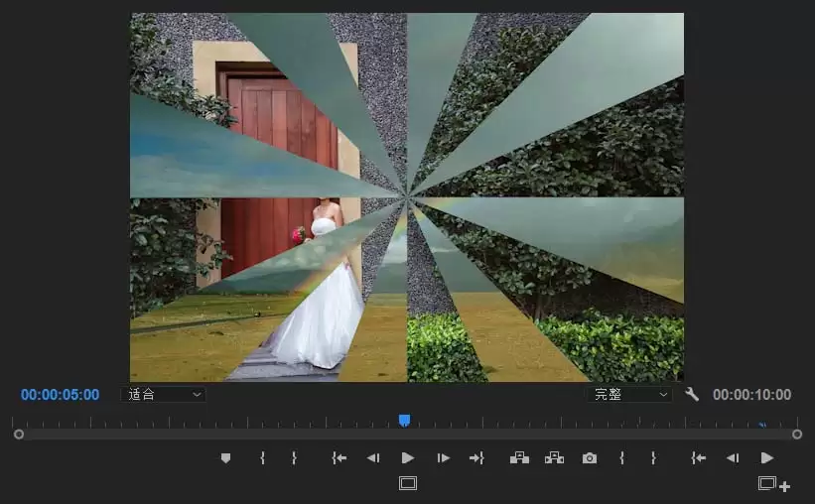This screenshot has height=504, width=815.
Task: Click the 00:00:10:00 duration timecode
Action: (751, 395)
